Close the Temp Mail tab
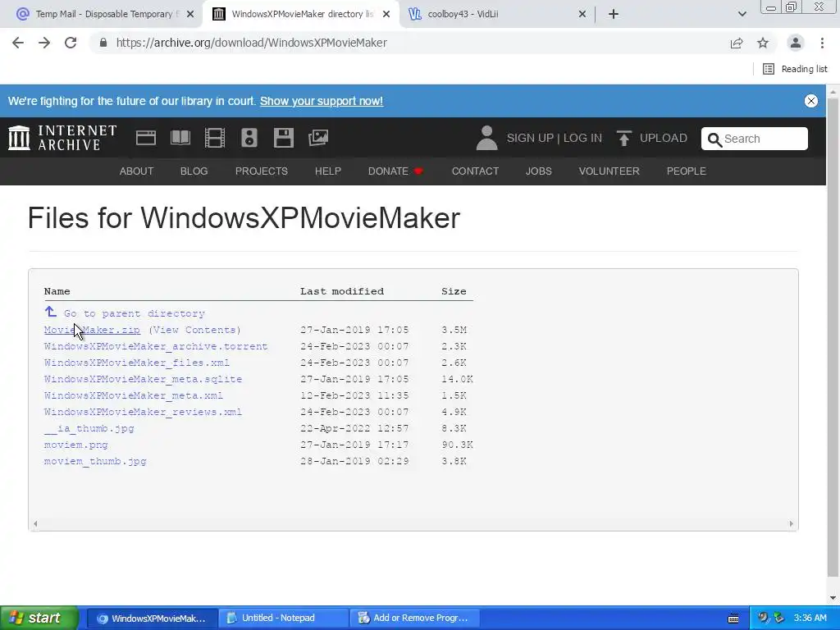 click(x=190, y=14)
